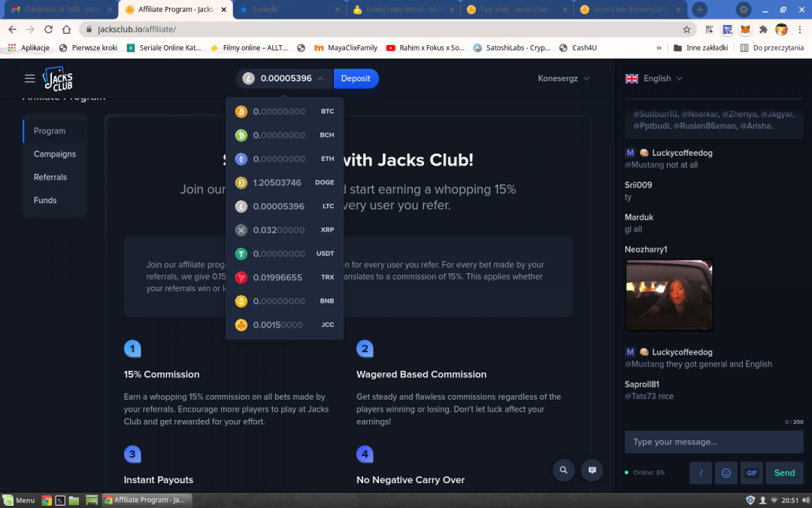Select the DOGE currency from the wallet list
Viewport: 812px width, 508px height.
(x=284, y=182)
